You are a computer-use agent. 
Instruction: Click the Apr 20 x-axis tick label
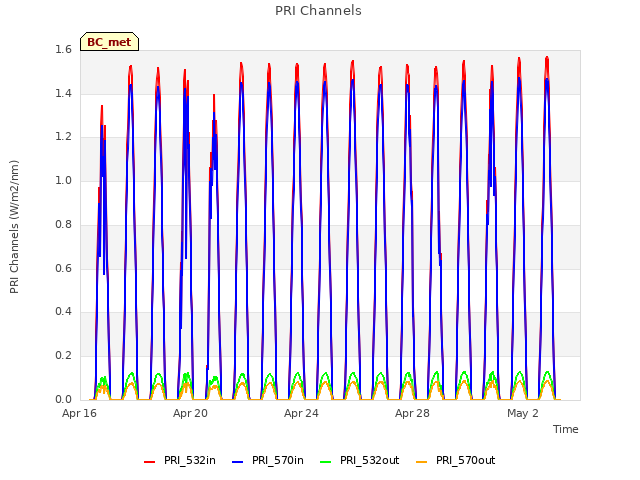pos(190,413)
